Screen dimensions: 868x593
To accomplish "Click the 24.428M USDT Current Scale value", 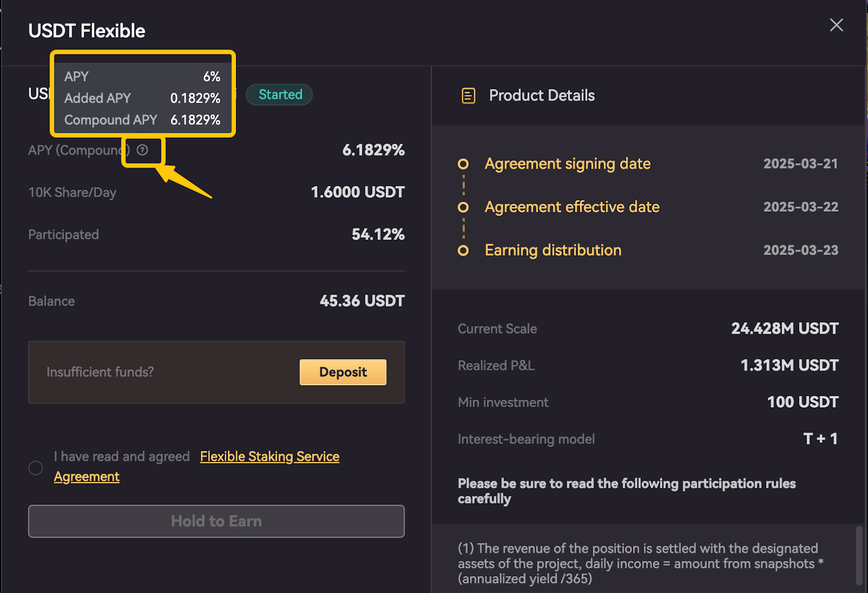I will click(784, 329).
